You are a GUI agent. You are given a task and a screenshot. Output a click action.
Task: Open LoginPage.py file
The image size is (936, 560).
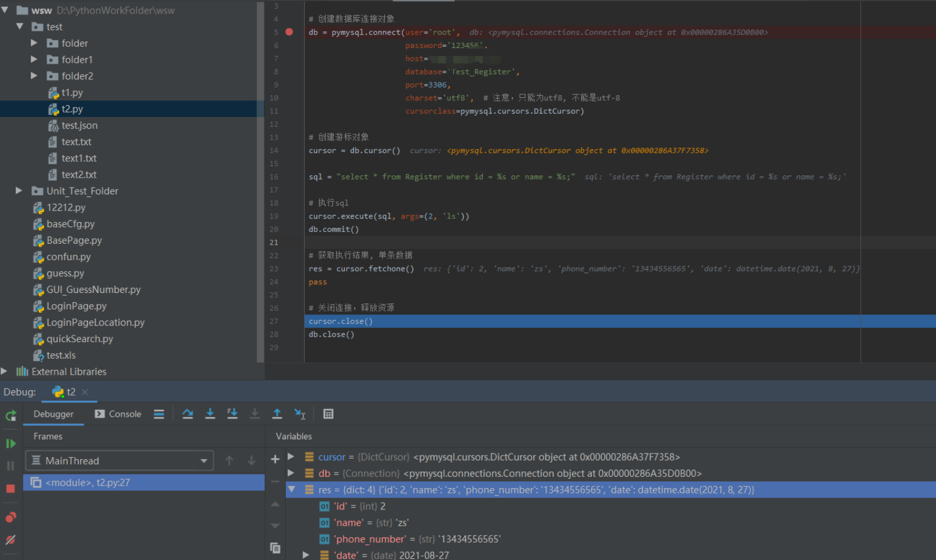tap(76, 306)
